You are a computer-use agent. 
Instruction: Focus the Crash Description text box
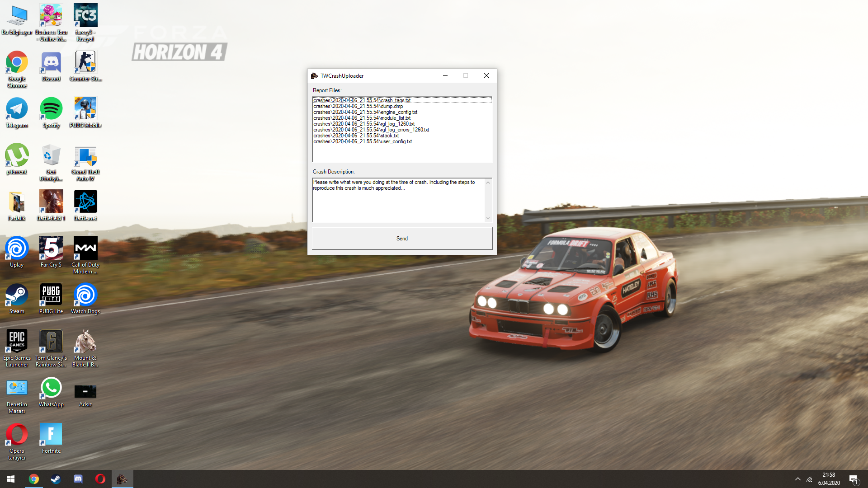tap(398, 200)
